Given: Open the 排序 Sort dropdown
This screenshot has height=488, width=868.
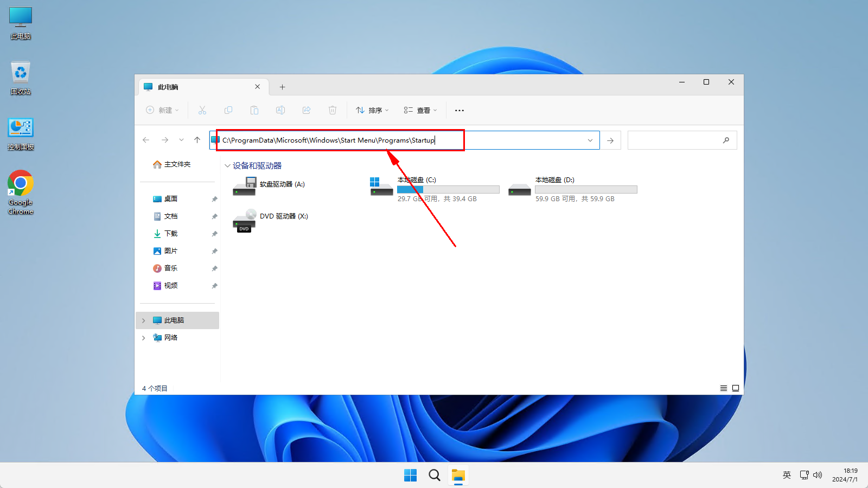Looking at the screenshot, I should (x=373, y=110).
